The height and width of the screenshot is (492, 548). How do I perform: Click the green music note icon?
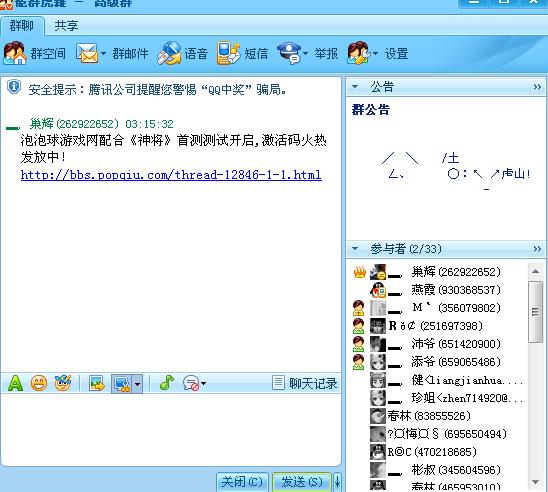(x=167, y=383)
